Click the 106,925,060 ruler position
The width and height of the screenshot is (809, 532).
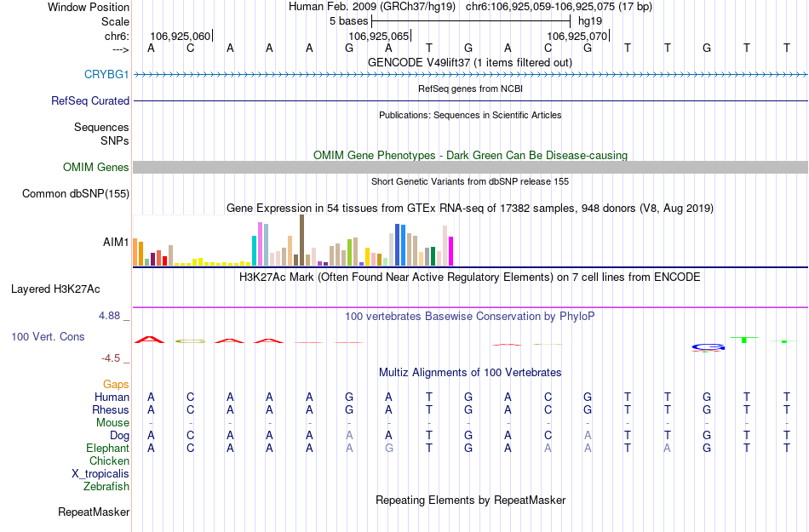click(x=180, y=37)
